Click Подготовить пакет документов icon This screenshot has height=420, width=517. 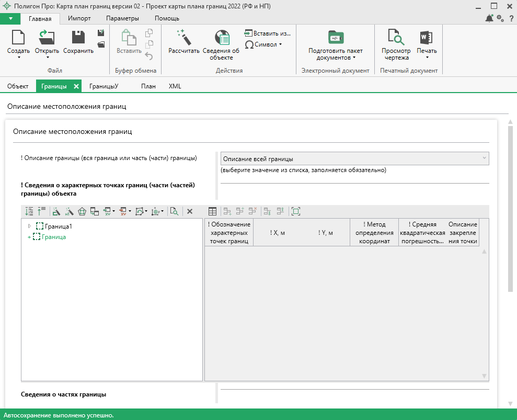[335, 38]
